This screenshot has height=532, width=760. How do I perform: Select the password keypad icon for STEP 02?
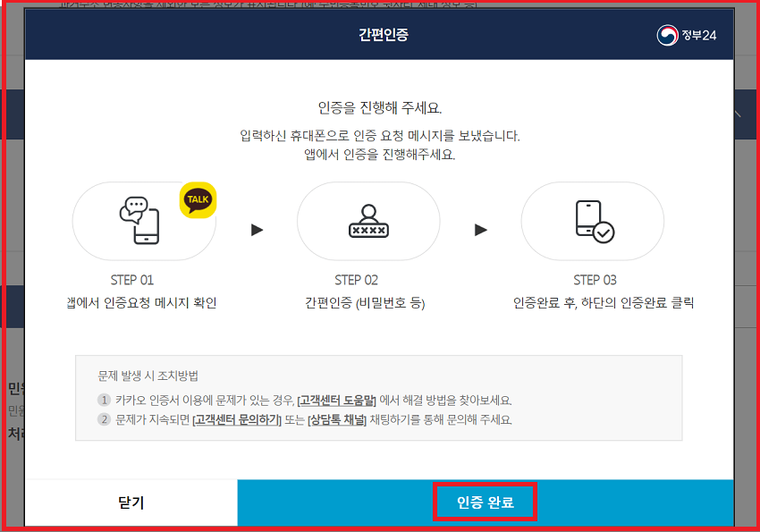[367, 221]
